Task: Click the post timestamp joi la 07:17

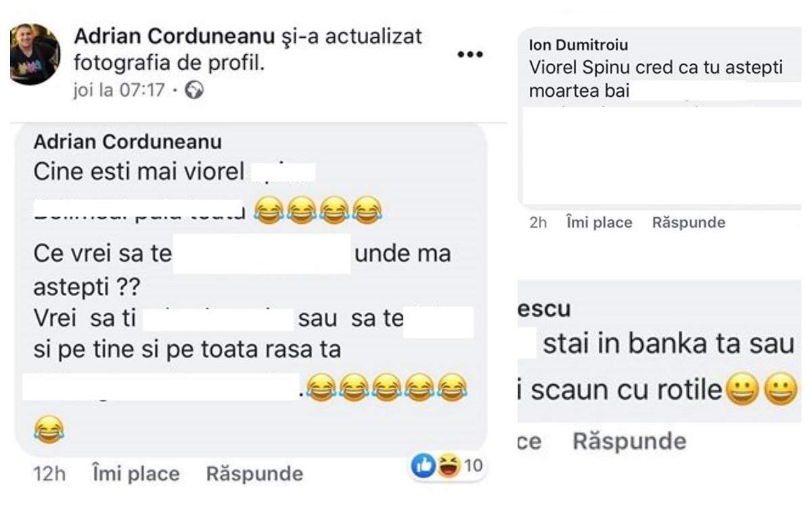Action: [x=118, y=90]
